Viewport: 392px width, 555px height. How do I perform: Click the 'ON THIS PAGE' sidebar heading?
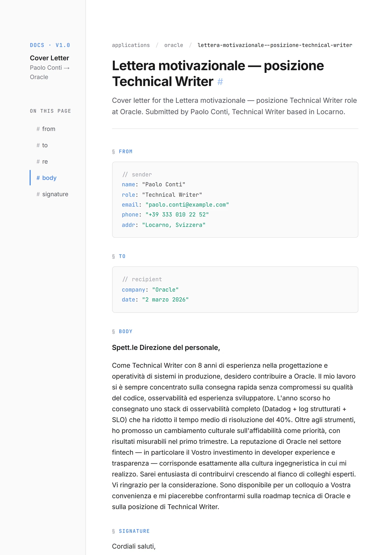coord(50,111)
